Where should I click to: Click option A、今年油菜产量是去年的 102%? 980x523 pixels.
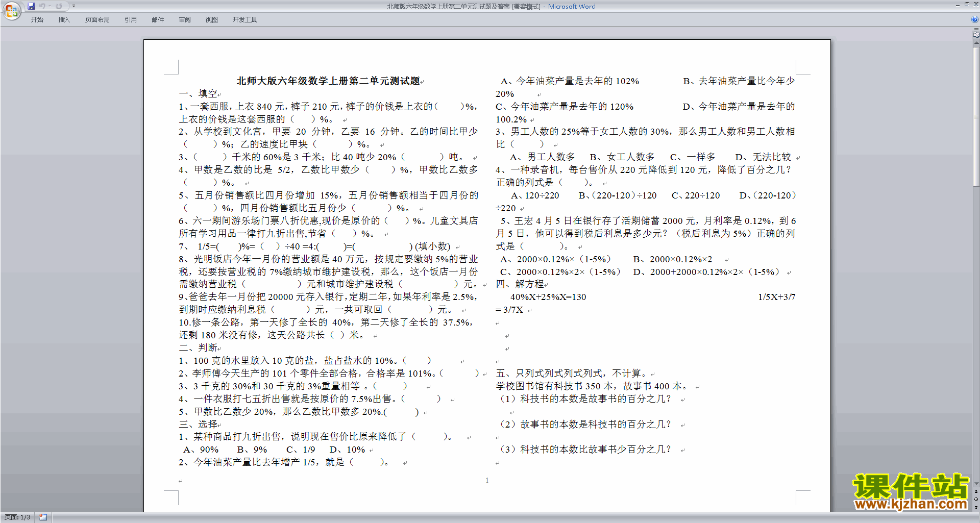[570, 81]
